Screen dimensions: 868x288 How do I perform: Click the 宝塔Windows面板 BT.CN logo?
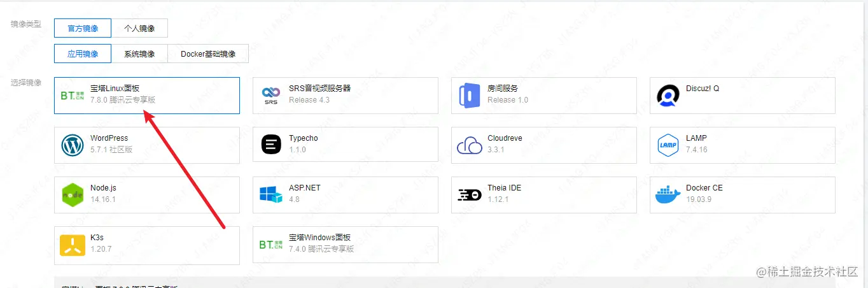(x=271, y=245)
